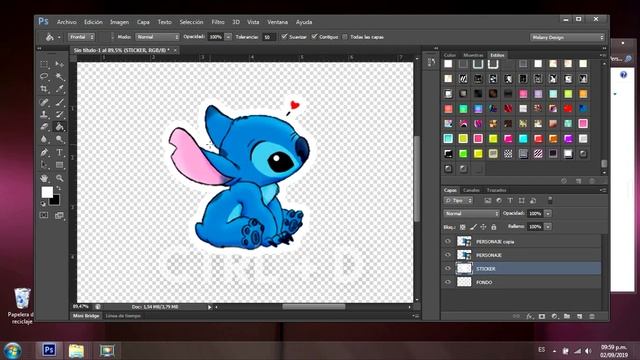Add a layer mask
640x360 pixels.
point(542,316)
